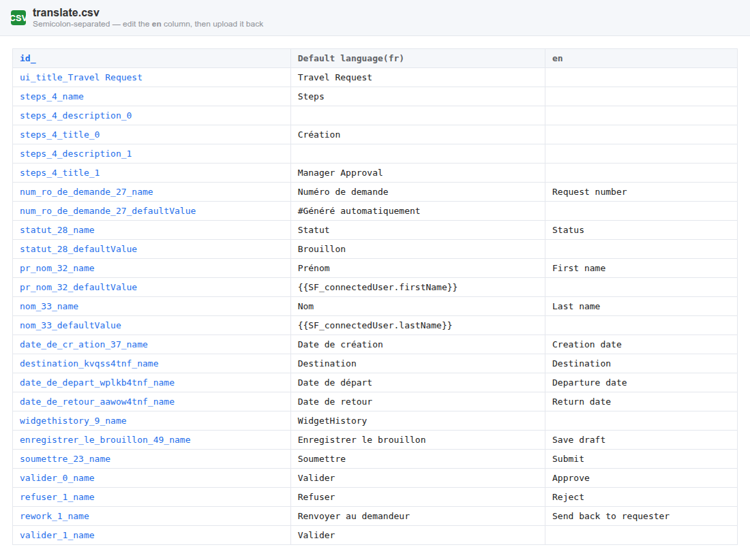Select the {{SF_connectedUser.firstName}} cell
Viewport: 750px width, 560px height.
pos(417,287)
